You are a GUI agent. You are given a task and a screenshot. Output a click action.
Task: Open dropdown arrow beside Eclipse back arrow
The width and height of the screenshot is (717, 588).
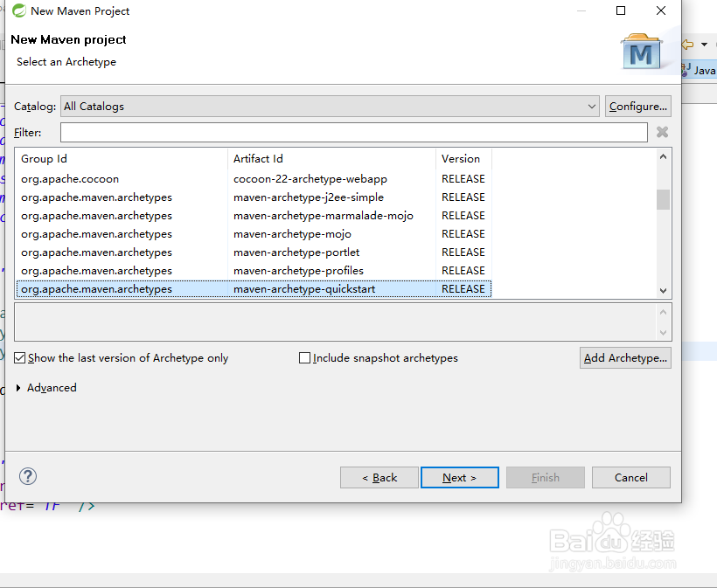(x=704, y=45)
